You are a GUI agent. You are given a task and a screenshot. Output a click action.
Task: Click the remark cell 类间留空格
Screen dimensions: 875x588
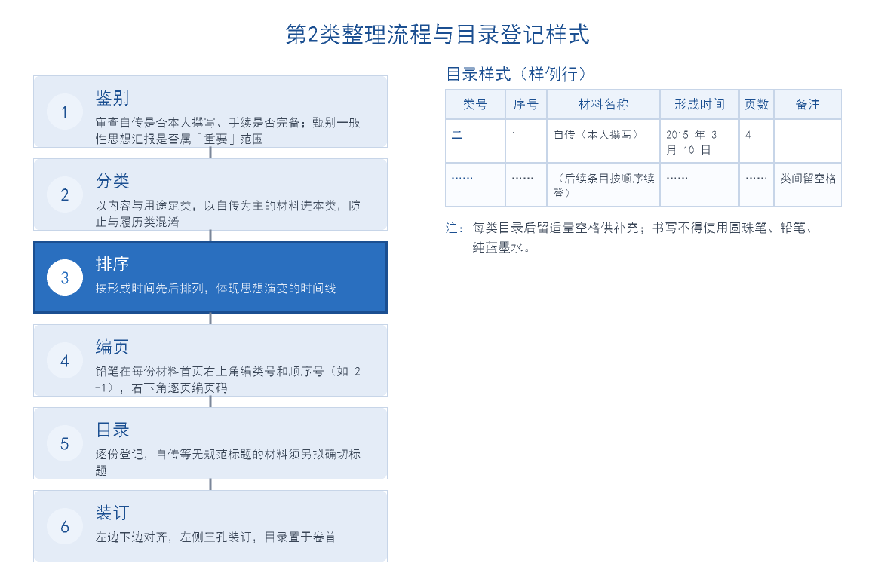(x=807, y=185)
